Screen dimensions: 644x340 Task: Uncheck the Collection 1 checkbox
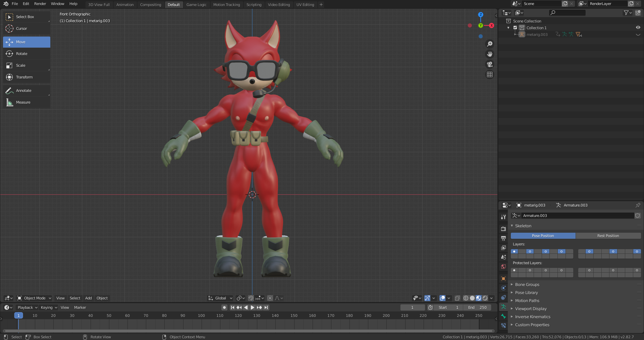click(515, 28)
